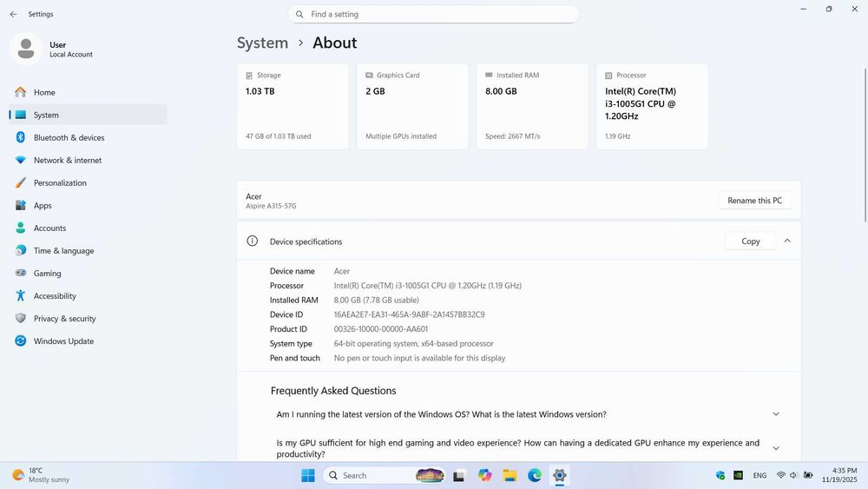
Task: Open Accessibility settings
Action: (x=88, y=296)
